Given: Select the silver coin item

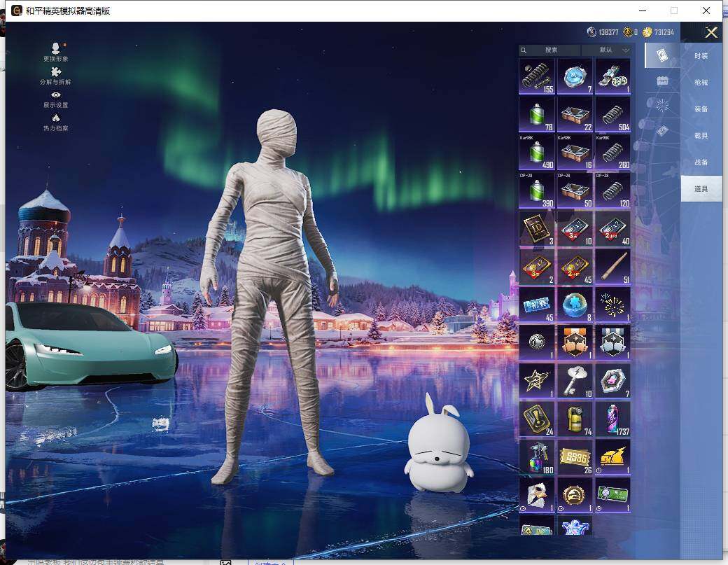Looking at the screenshot, I should pyautogui.click(x=537, y=342).
